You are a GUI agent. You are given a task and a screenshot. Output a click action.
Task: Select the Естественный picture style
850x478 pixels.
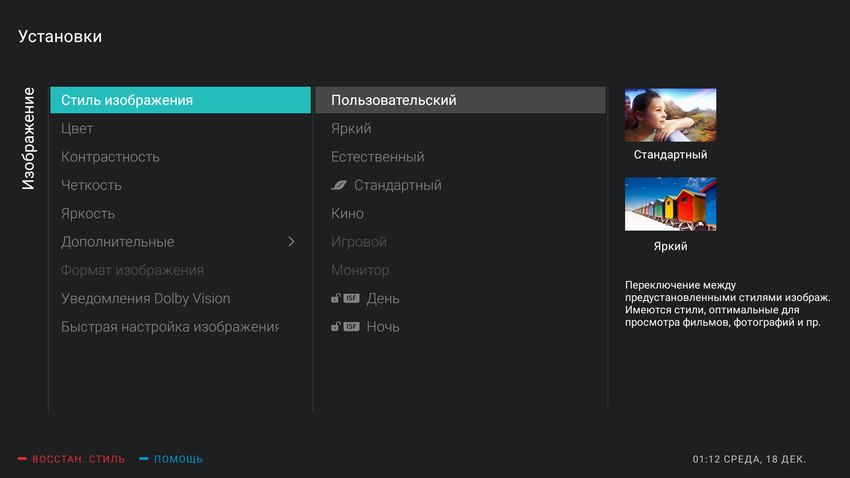[378, 157]
